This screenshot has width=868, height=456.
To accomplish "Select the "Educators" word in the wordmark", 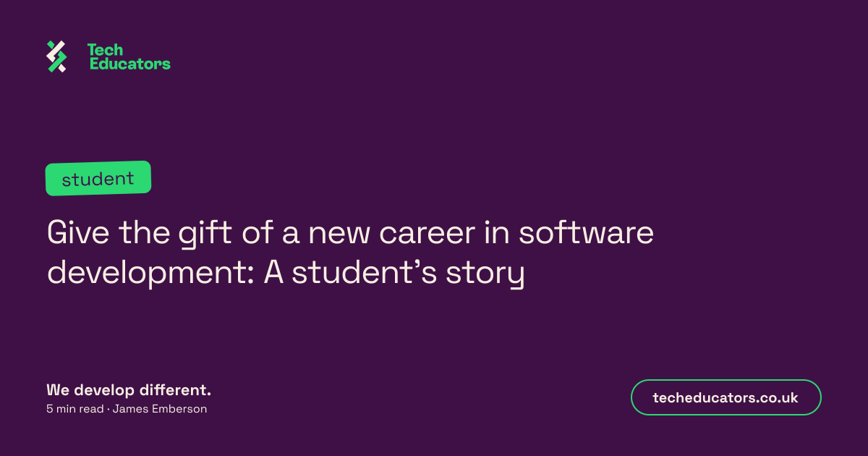I will tap(130, 64).
